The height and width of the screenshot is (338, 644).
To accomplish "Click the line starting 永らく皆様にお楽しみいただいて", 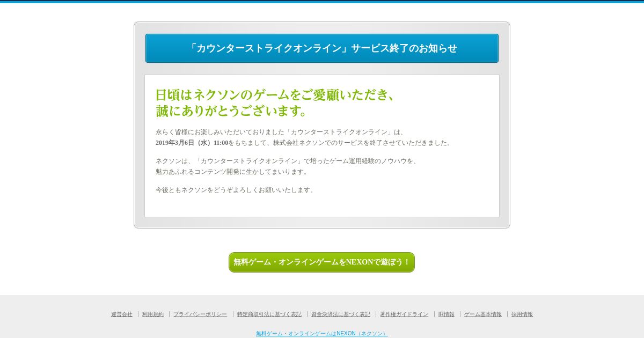I will (281, 132).
